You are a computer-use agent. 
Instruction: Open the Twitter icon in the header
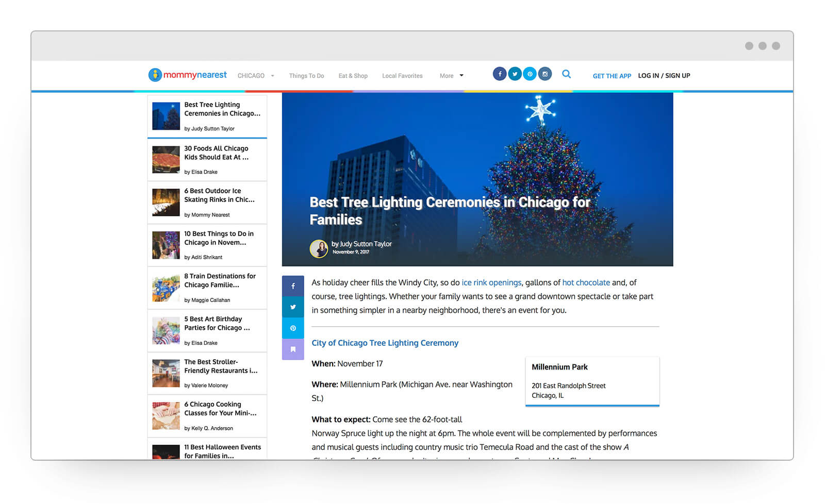click(515, 74)
